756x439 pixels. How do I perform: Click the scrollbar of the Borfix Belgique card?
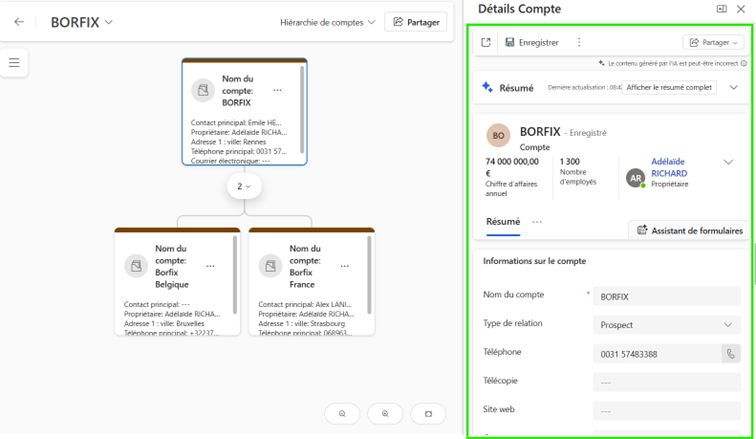[235, 275]
